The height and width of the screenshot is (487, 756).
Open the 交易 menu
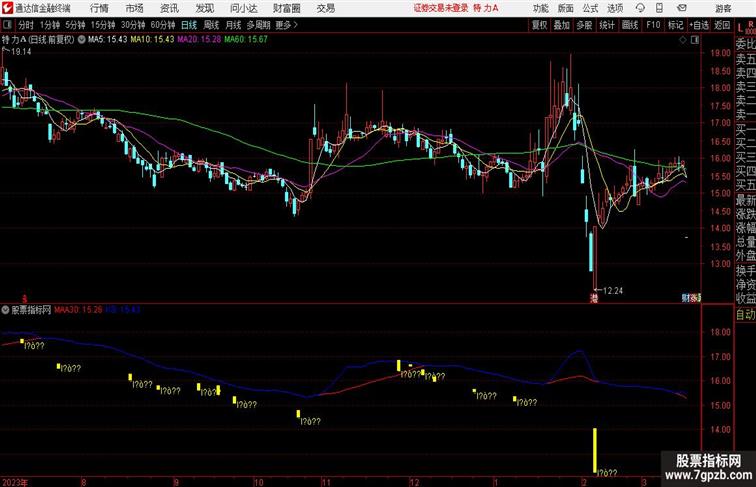click(x=325, y=8)
